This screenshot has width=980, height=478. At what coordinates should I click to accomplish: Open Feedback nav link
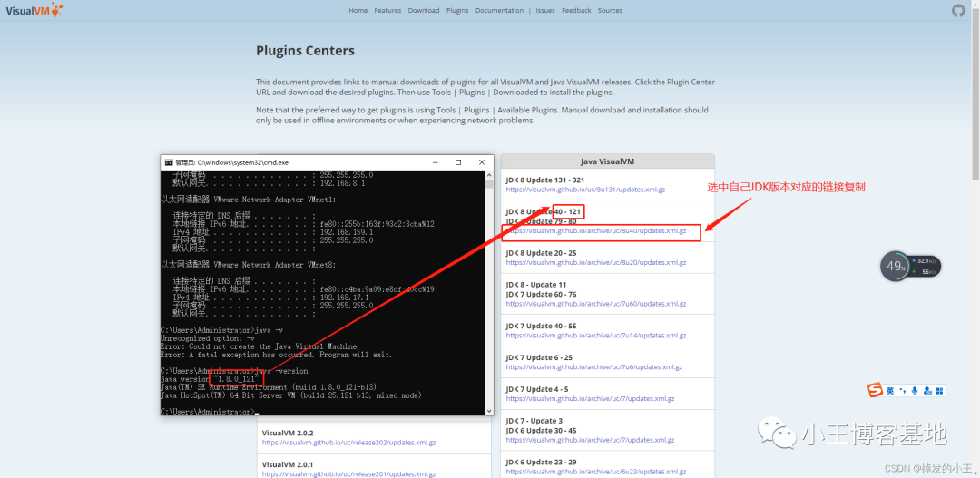click(x=576, y=10)
